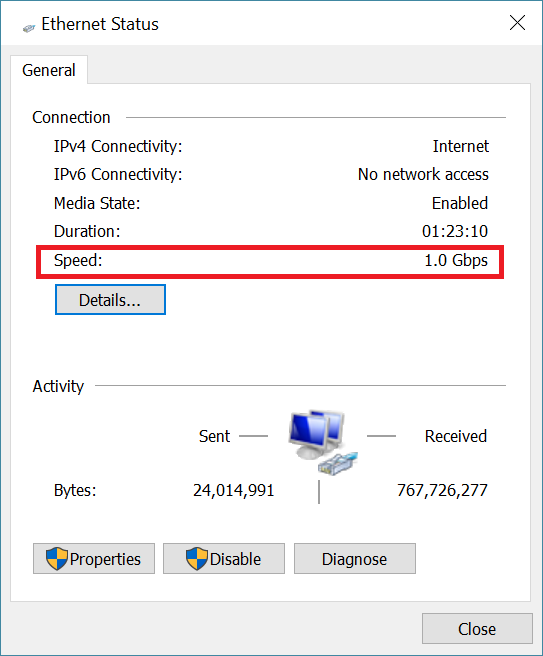
Task: Click the IPv6 No network access value
Action: (x=423, y=174)
